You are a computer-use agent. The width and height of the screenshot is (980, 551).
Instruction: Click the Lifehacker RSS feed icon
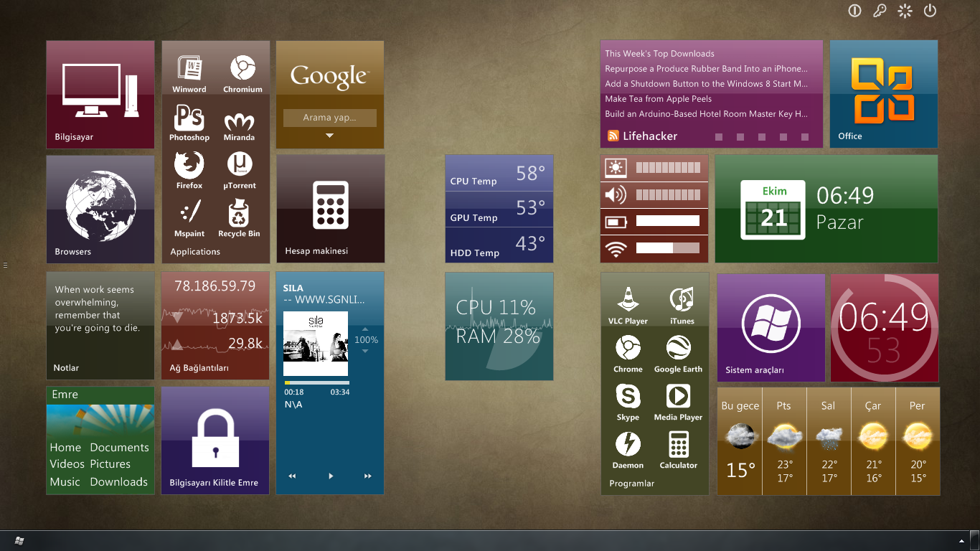tap(613, 136)
